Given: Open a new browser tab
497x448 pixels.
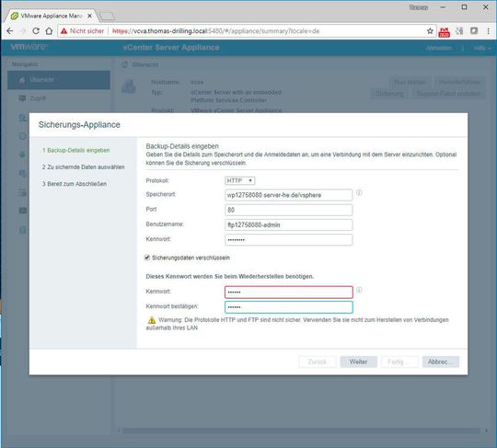Looking at the screenshot, I should [x=107, y=17].
